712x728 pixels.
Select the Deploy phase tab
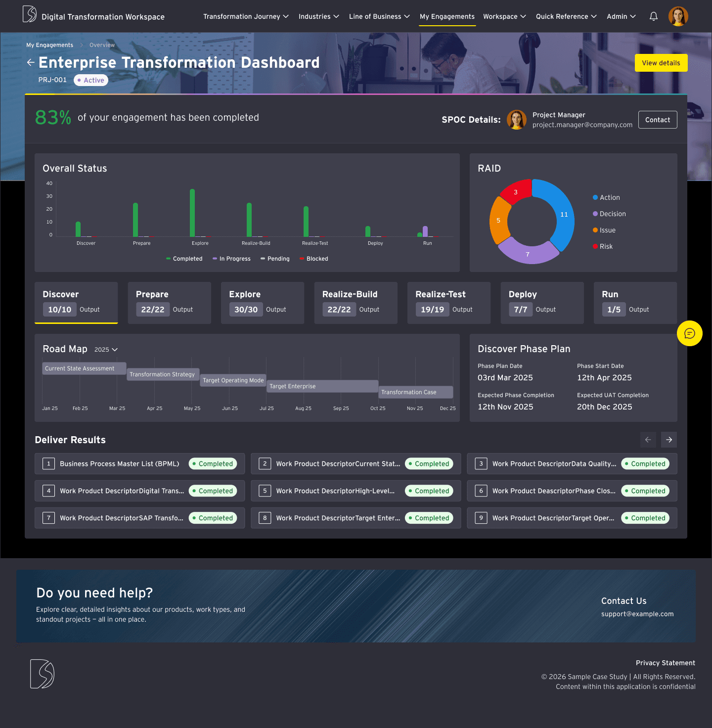542,303
